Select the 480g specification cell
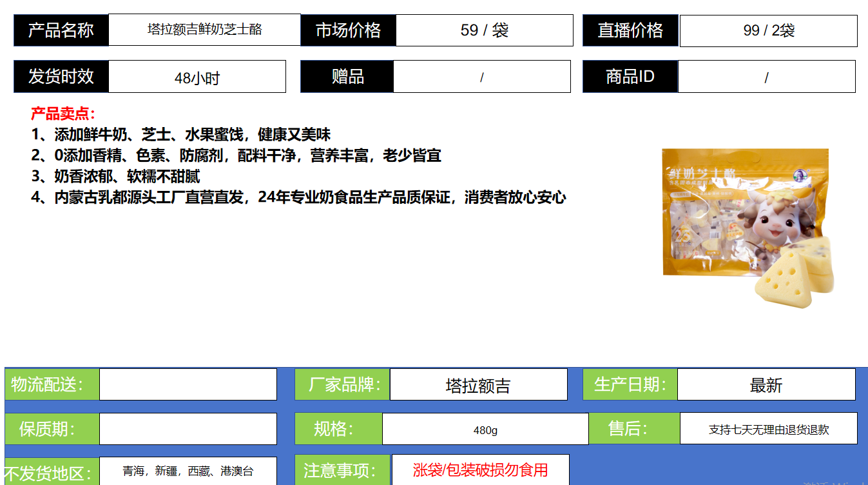This screenshot has width=868, height=485. [x=485, y=430]
